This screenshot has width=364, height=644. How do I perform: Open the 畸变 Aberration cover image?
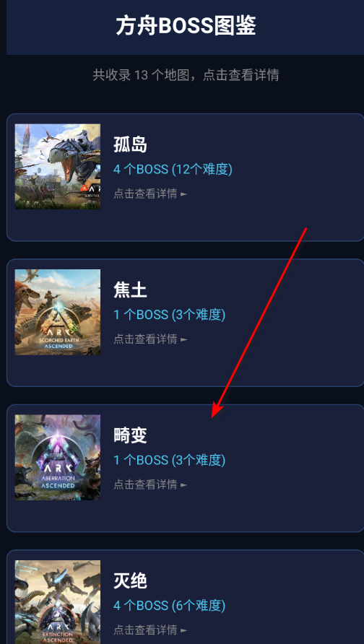58,457
